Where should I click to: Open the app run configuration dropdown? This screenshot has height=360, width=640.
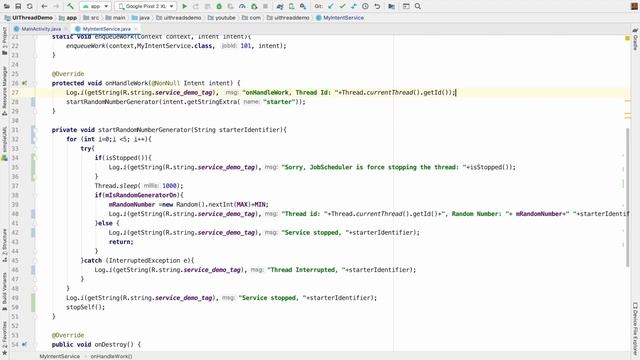tap(96, 7)
